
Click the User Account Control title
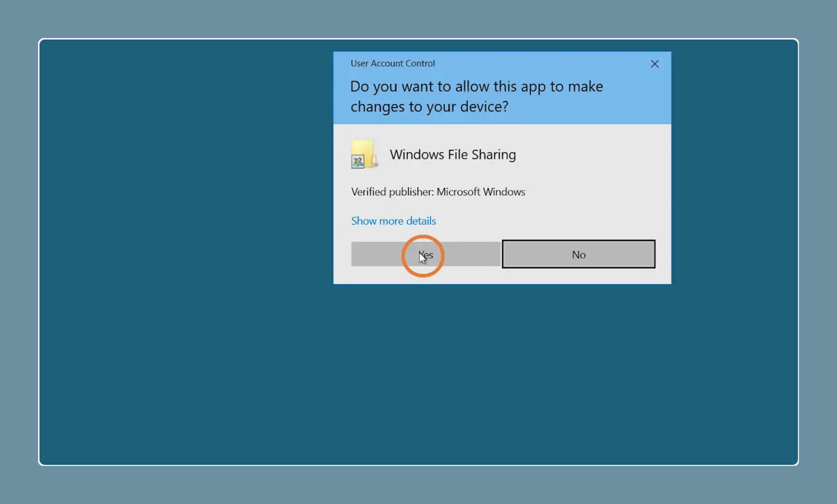coord(393,63)
